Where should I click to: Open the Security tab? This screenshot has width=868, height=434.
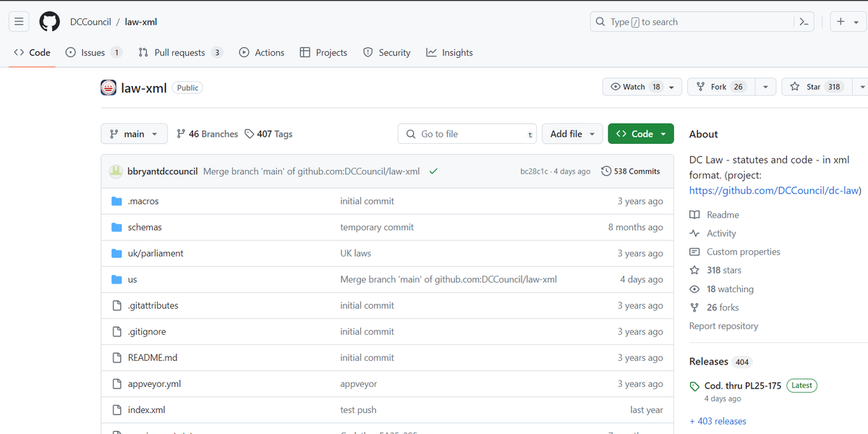point(386,52)
